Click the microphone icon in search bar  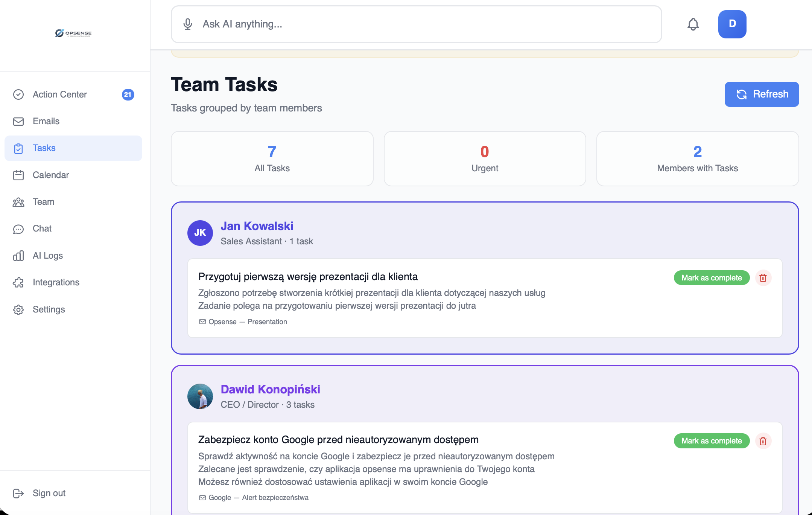[x=188, y=24]
